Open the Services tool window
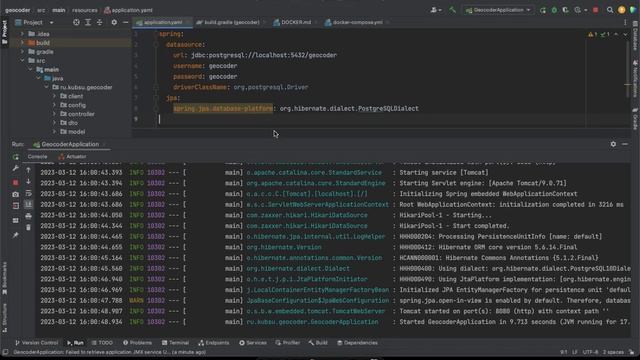 click(253, 343)
